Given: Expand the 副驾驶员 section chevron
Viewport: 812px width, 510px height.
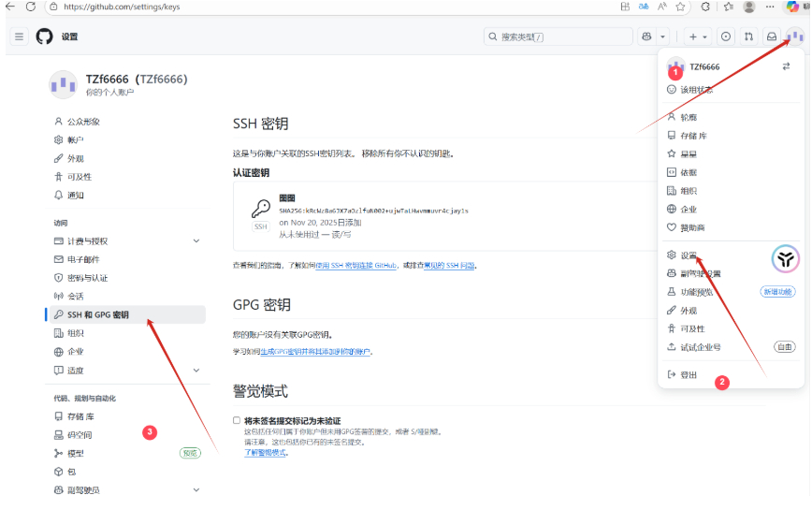Looking at the screenshot, I should click(196, 489).
